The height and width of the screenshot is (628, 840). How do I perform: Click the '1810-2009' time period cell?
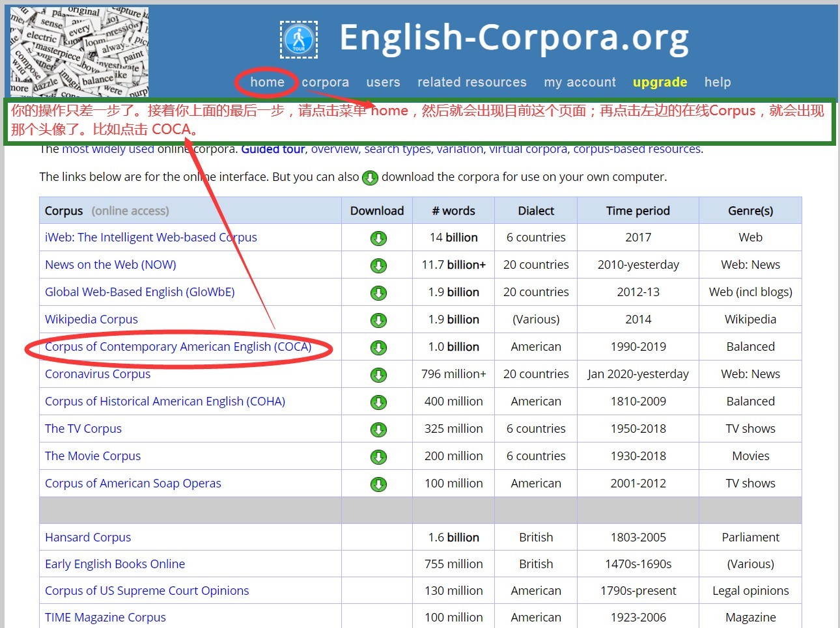click(x=638, y=402)
